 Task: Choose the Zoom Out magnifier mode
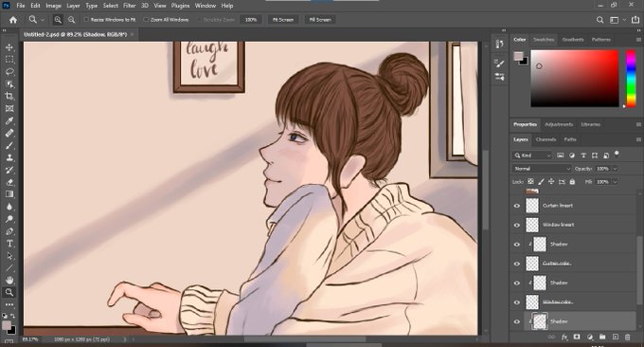tap(71, 20)
